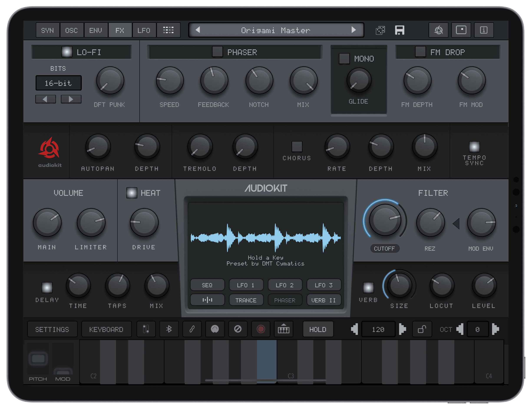Switch to the FX tab
532x410 pixels.
[120, 30]
